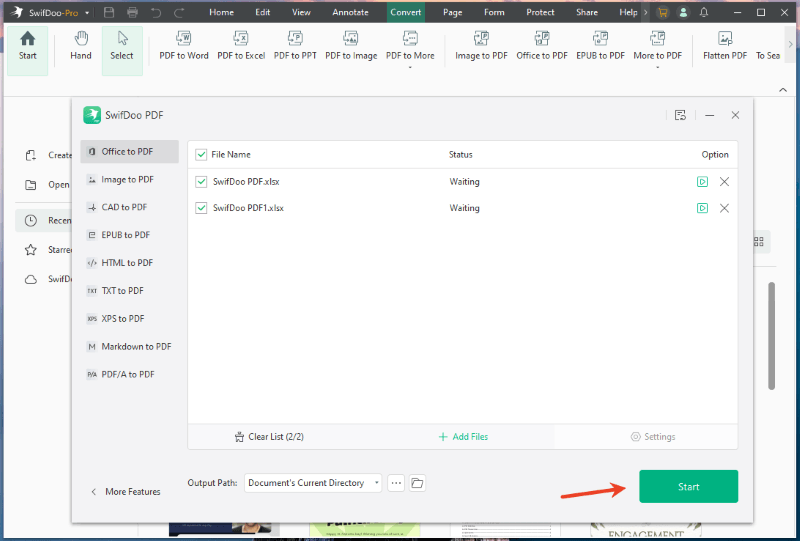
Task: Open the shopping cart icon
Action: 662,12
